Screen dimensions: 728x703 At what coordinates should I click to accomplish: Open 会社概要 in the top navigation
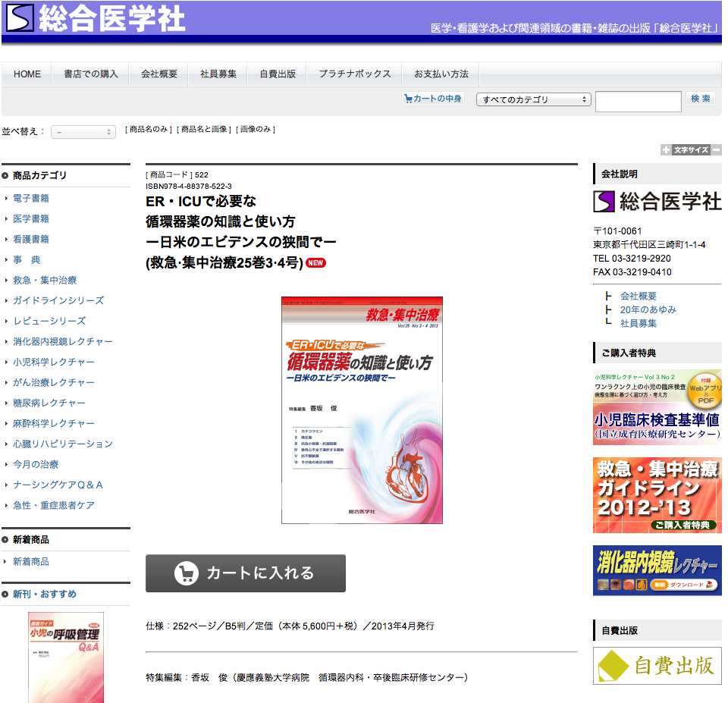pyautogui.click(x=158, y=74)
